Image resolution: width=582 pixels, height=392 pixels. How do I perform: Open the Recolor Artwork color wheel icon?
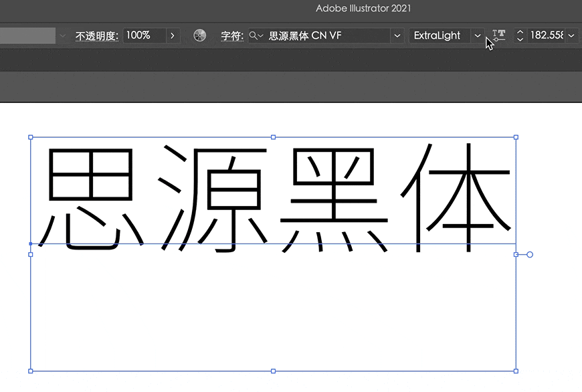[199, 35]
